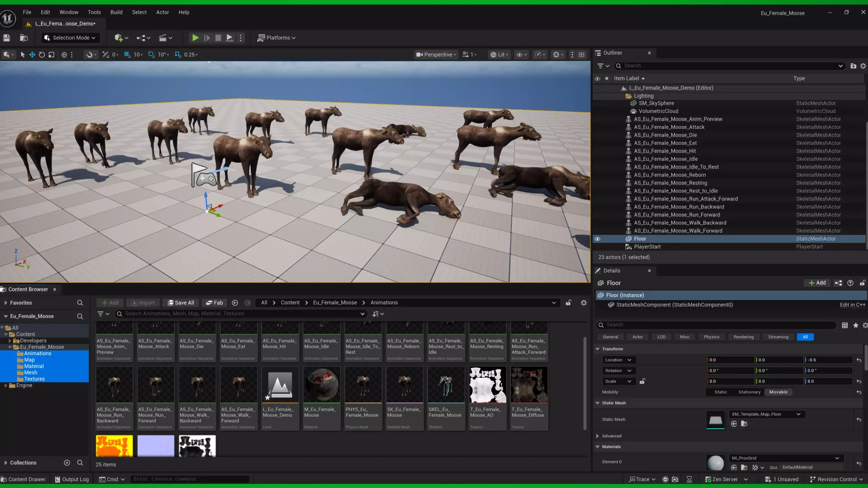Click the Save current level icon
This screenshot has height=488, width=868.
[7, 38]
